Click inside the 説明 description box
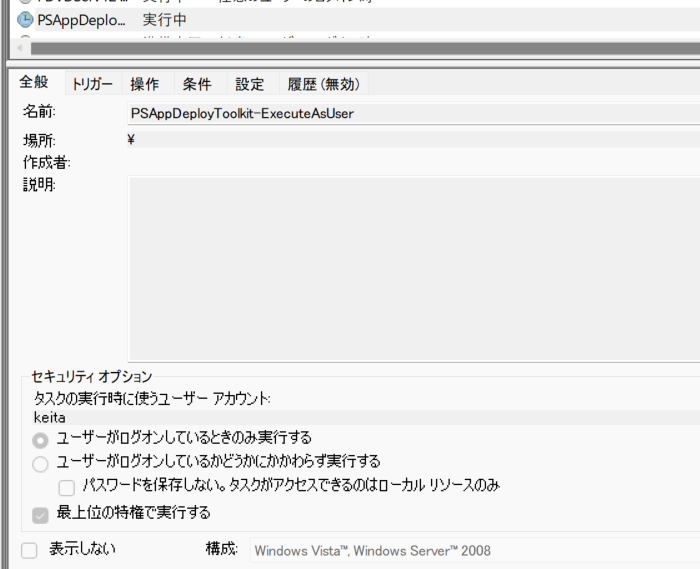The image size is (700, 569). tap(414, 269)
